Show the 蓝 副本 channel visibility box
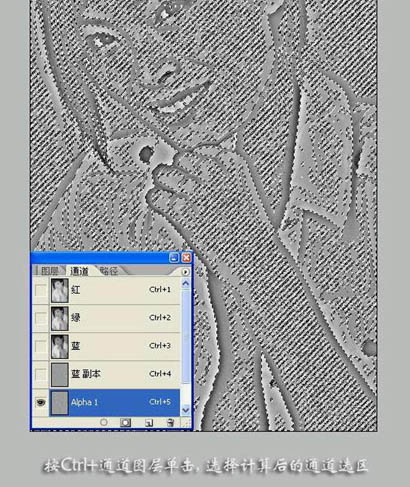 coord(41,374)
